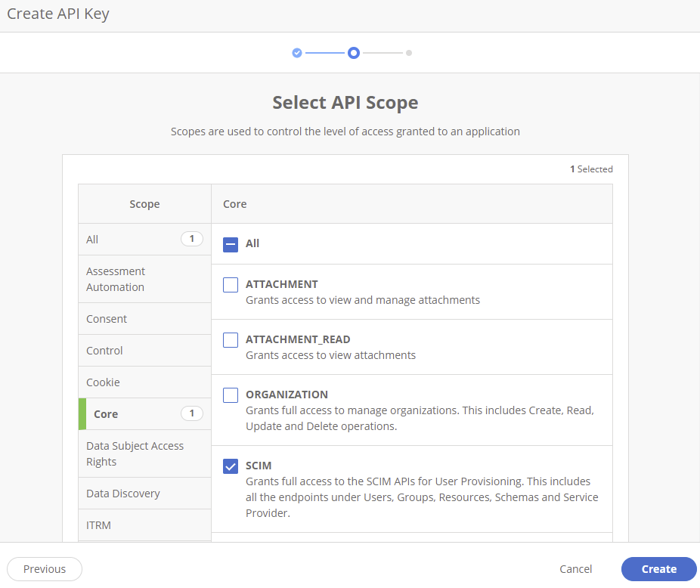Select the All scope category

tap(91, 239)
